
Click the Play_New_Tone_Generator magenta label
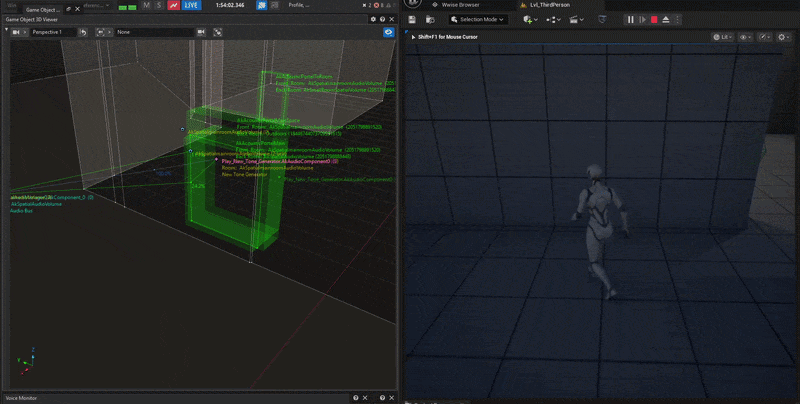pyautogui.click(x=279, y=161)
